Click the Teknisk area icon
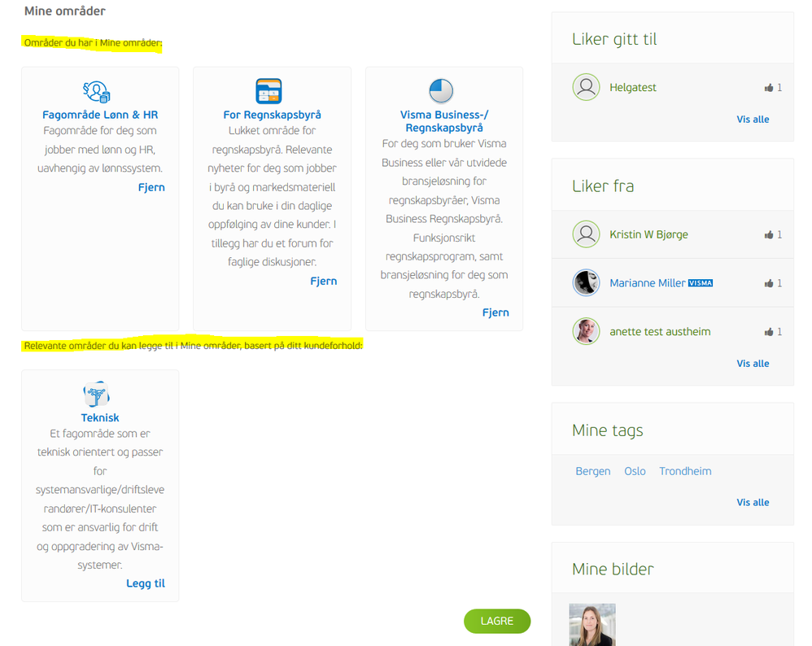Screen dimensions: 812x646 (x=97, y=395)
